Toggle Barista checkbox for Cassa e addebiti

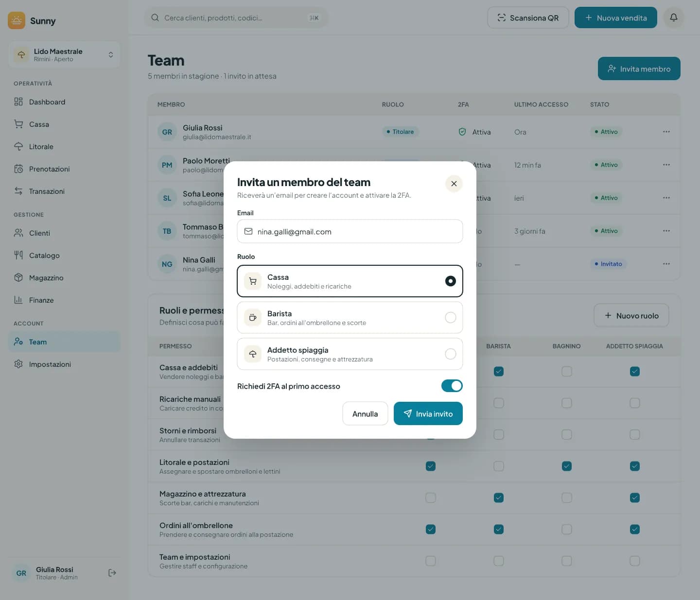click(x=499, y=371)
